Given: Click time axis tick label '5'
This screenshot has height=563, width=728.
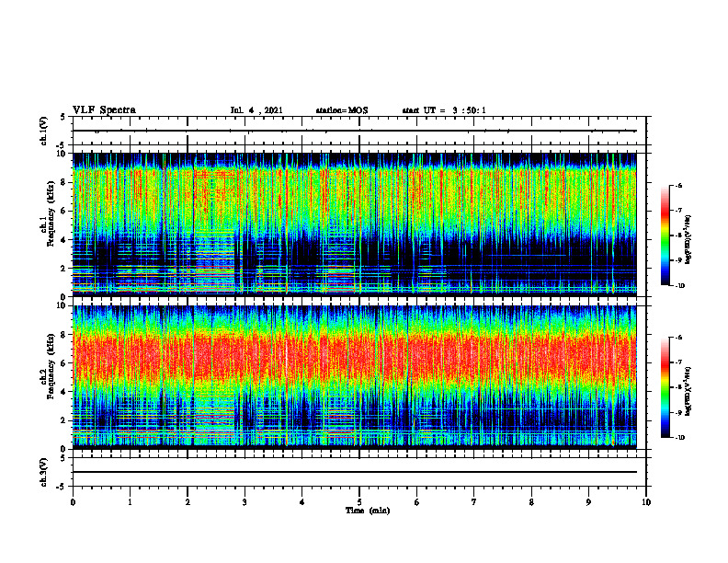Looking at the screenshot, I should [x=359, y=502].
